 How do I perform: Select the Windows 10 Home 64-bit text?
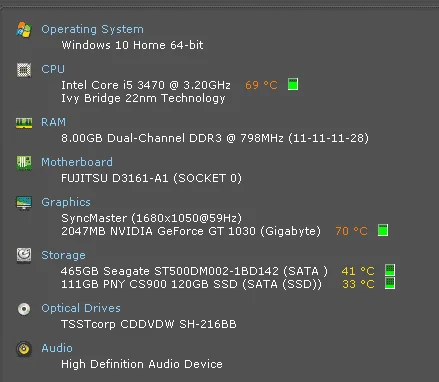coord(132,45)
